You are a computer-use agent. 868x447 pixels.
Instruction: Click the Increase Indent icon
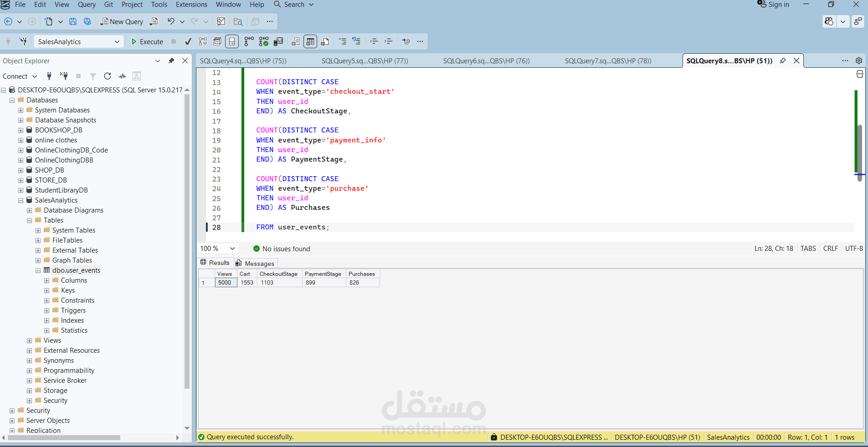pyautogui.click(x=389, y=41)
